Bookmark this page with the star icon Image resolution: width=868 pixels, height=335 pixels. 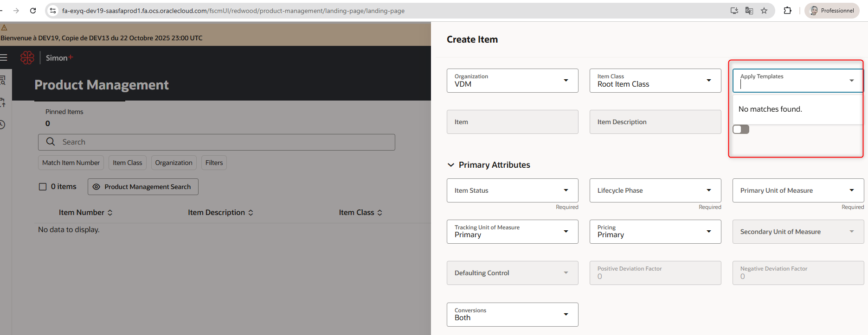tap(764, 11)
